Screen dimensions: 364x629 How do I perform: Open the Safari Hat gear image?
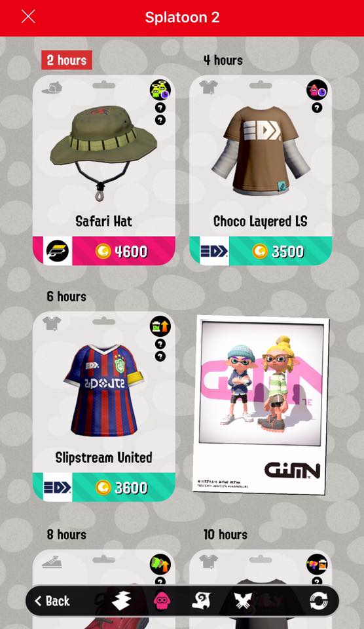pyautogui.click(x=103, y=153)
